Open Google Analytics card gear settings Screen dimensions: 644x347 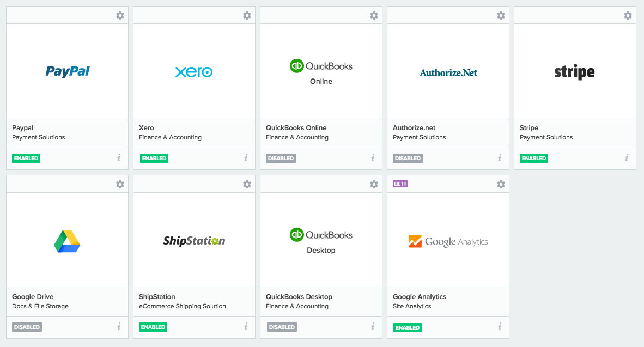click(501, 184)
